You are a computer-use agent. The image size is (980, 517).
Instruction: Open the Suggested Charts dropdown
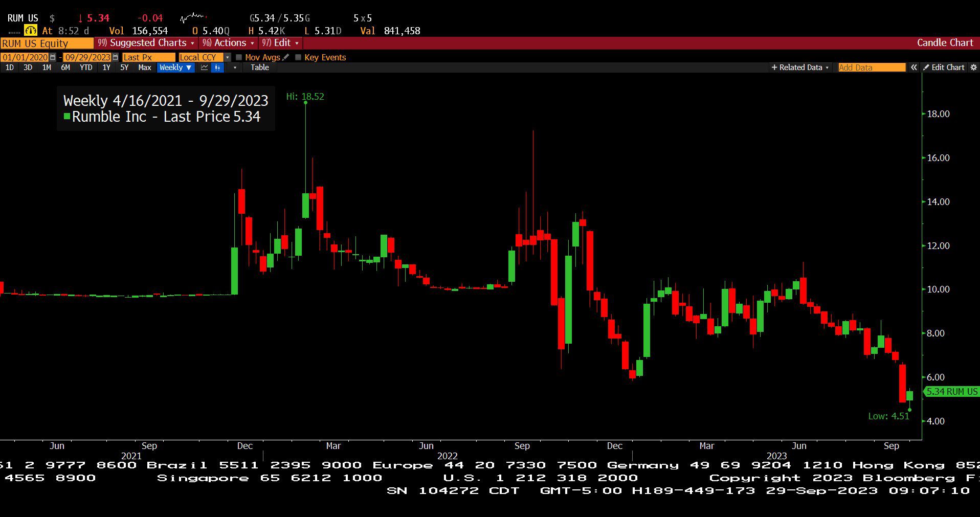[146, 43]
